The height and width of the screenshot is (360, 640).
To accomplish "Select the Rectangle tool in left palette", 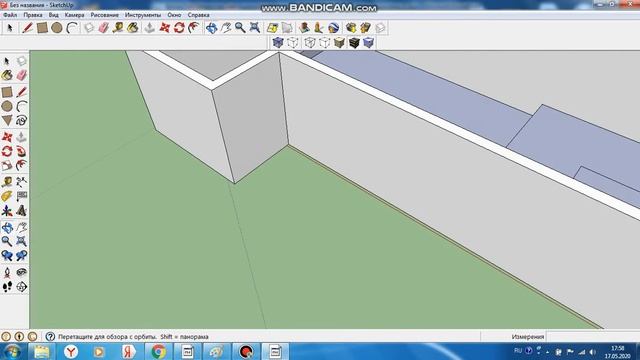I will [7, 92].
